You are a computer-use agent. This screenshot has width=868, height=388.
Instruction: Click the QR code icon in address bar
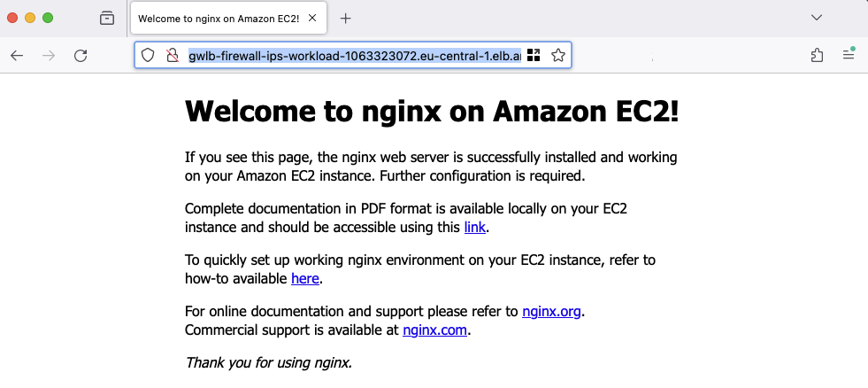tap(534, 56)
